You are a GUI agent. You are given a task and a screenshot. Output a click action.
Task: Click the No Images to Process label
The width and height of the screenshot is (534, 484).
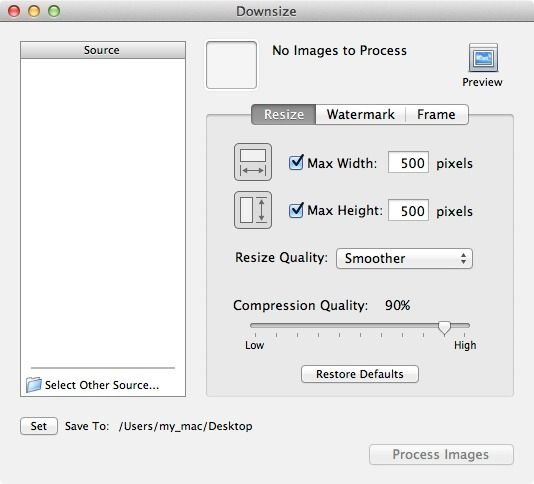point(339,50)
